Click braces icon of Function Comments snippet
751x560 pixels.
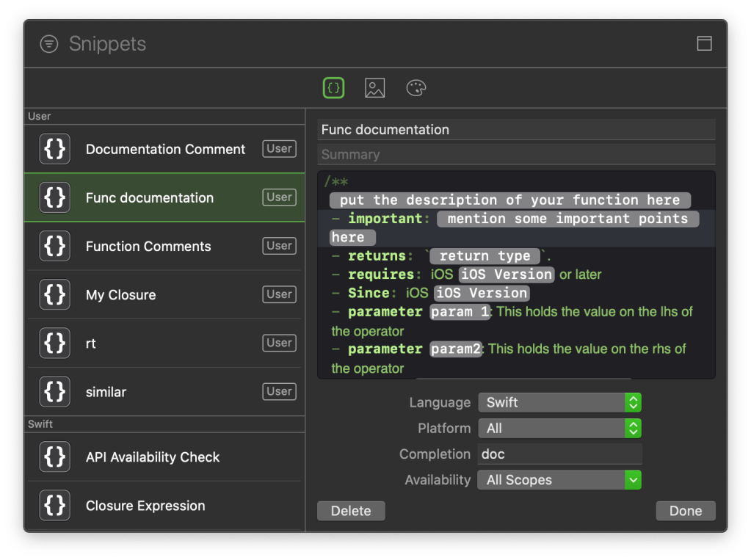pos(55,246)
